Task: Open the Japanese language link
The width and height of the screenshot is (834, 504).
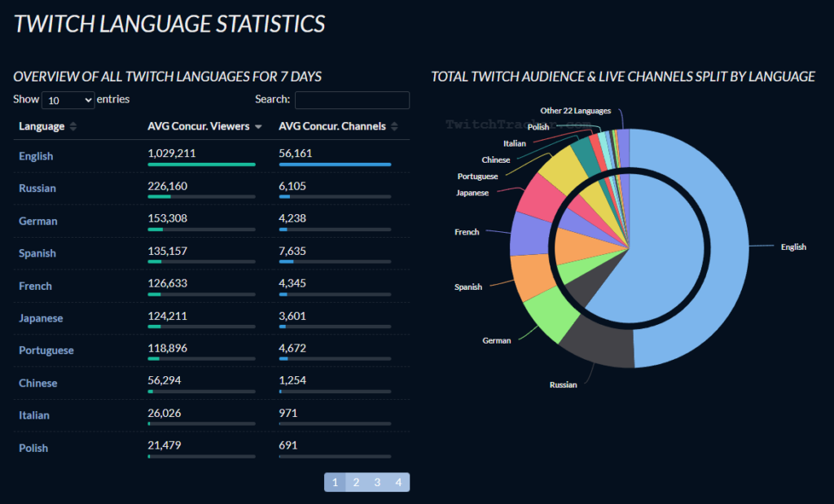Action: [x=41, y=318]
